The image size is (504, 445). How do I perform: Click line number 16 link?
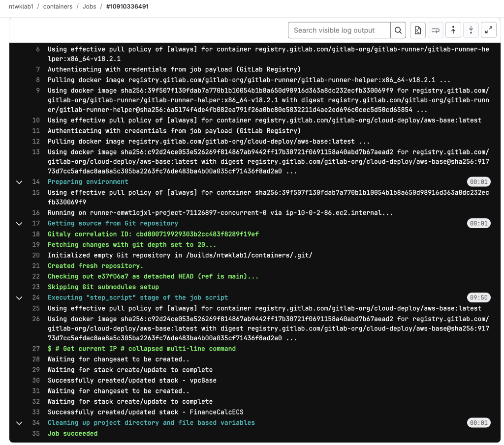(x=36, y=212)
